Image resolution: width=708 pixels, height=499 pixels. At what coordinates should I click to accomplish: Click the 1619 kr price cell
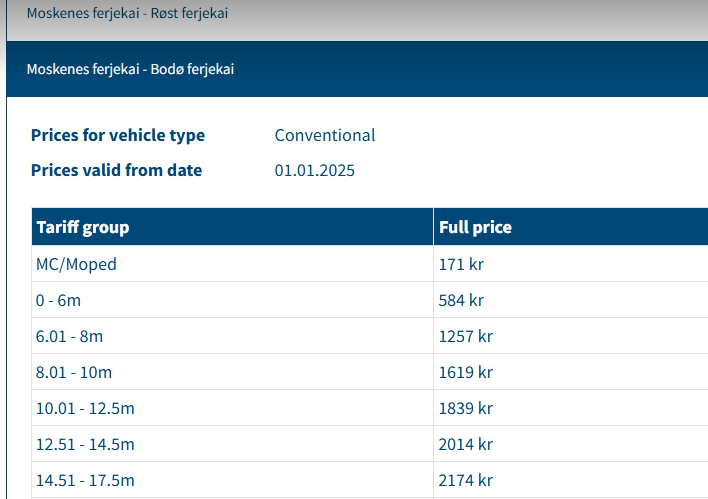click(466, 372)
